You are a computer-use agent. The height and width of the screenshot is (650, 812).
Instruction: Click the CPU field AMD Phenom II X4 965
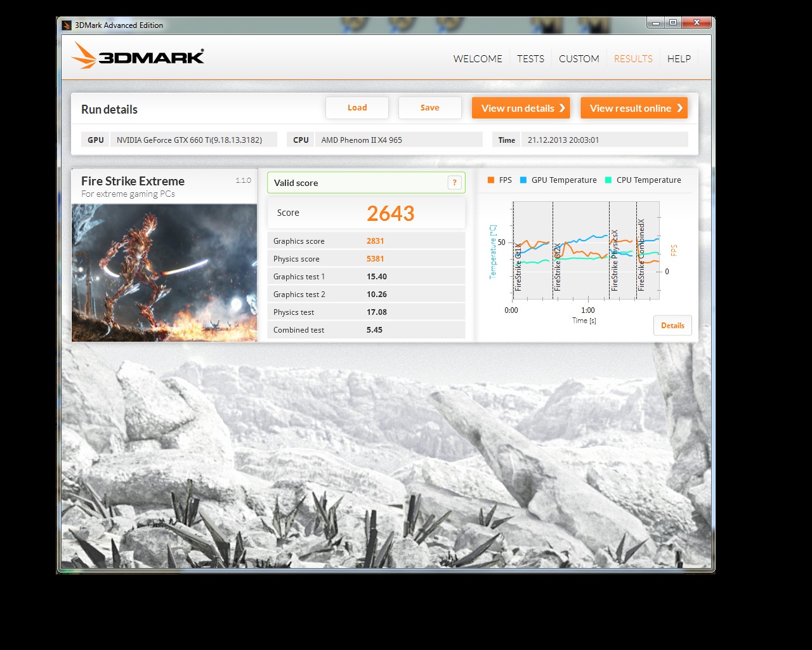pyautogui.click(x=399, y=140)
